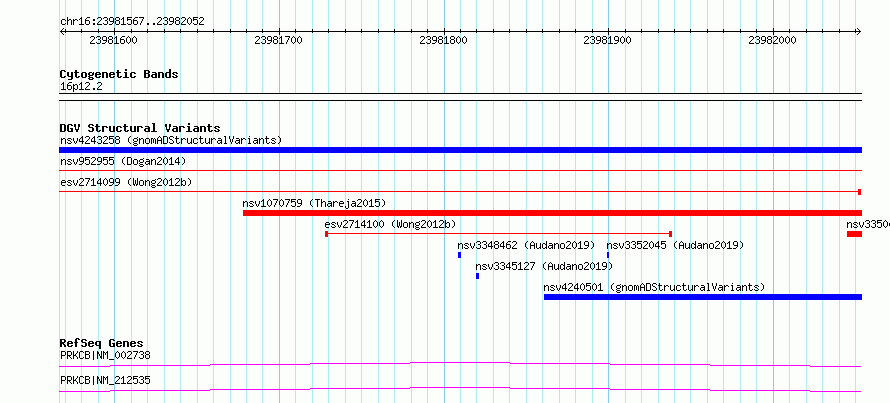Click the magenta PRKCB NM_212535 gene track line
This screenshot has height=403, width=890.
460,389
